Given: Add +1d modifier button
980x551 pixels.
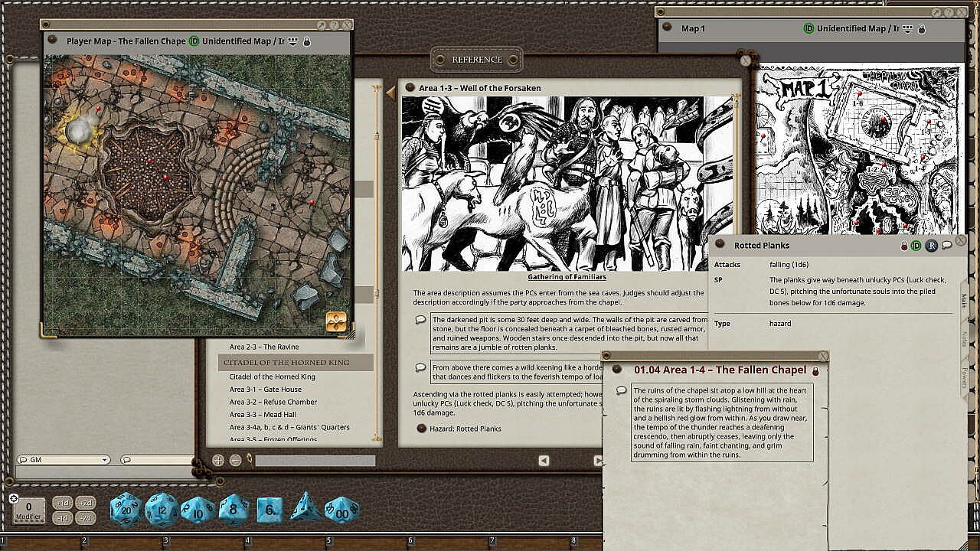Looking at the screenshot, I should [63, 503].
